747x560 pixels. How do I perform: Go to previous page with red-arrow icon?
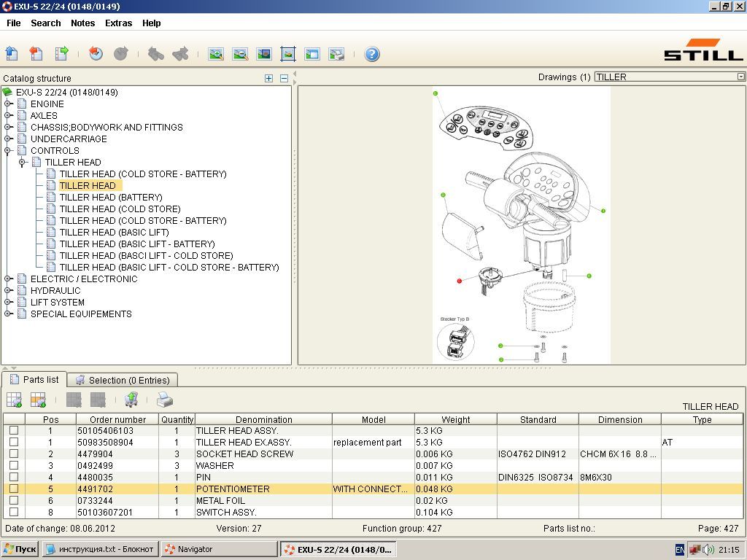36,53
